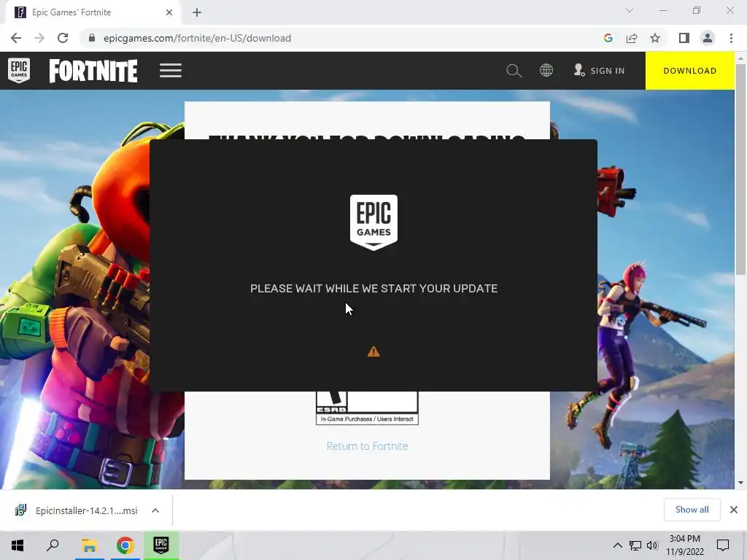The height and width of the screenshot is (560, 747).
Task: Open the site search magnifier icon
Action: pos(514,71)
